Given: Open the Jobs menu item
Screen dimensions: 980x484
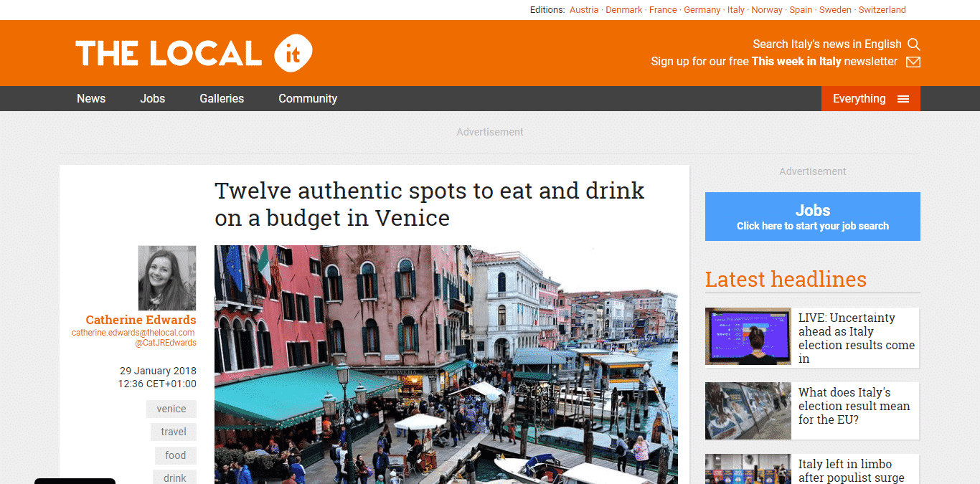Looking at the screenshot, I should click(152, 99).
